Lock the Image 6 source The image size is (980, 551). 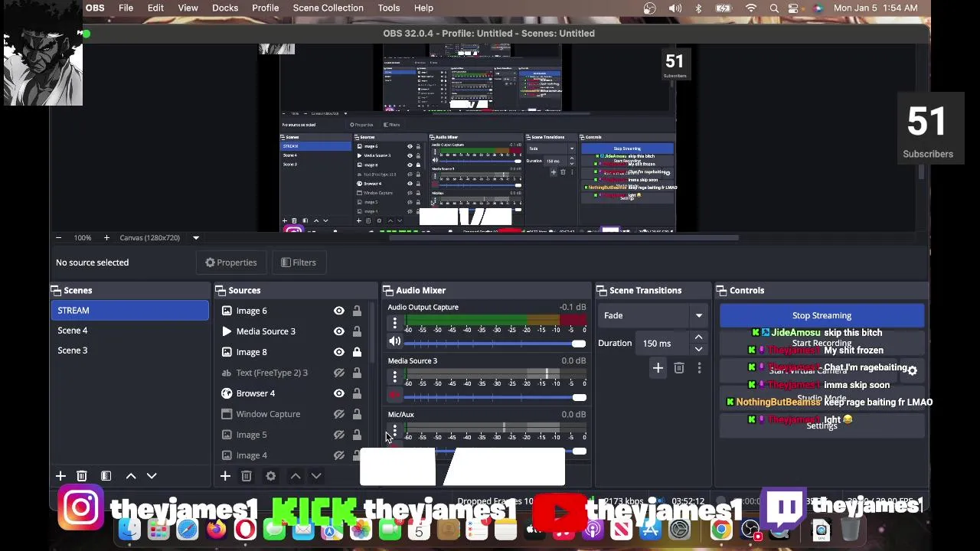pyautogui.click(x=357, y=311)
